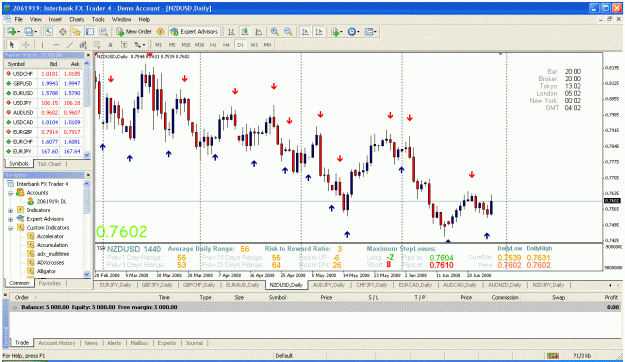Select the GBPUSD row in Market Watch

(x=43, y=84)
